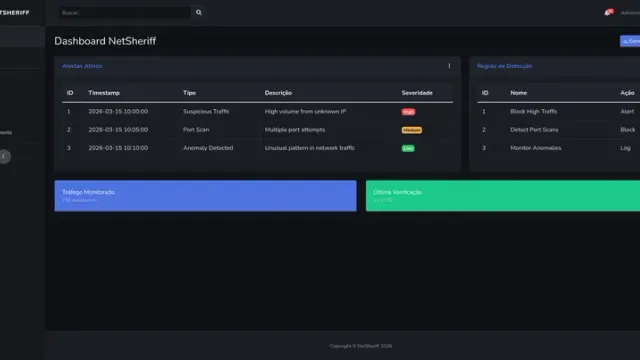Select the Port Scan alert type
640x360 pixels.
[196, 130]
